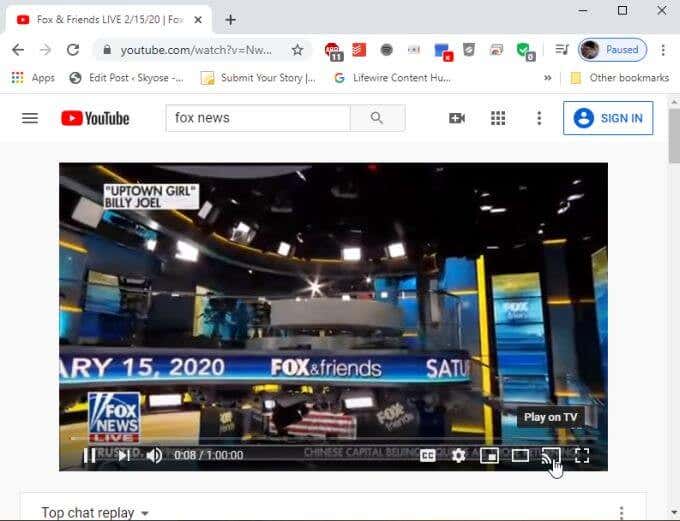Image resolution: width=680 pixels, height=521 pixels.
Task: Open the YouTube apps grid menu
Action: click(x=498, y=118)
